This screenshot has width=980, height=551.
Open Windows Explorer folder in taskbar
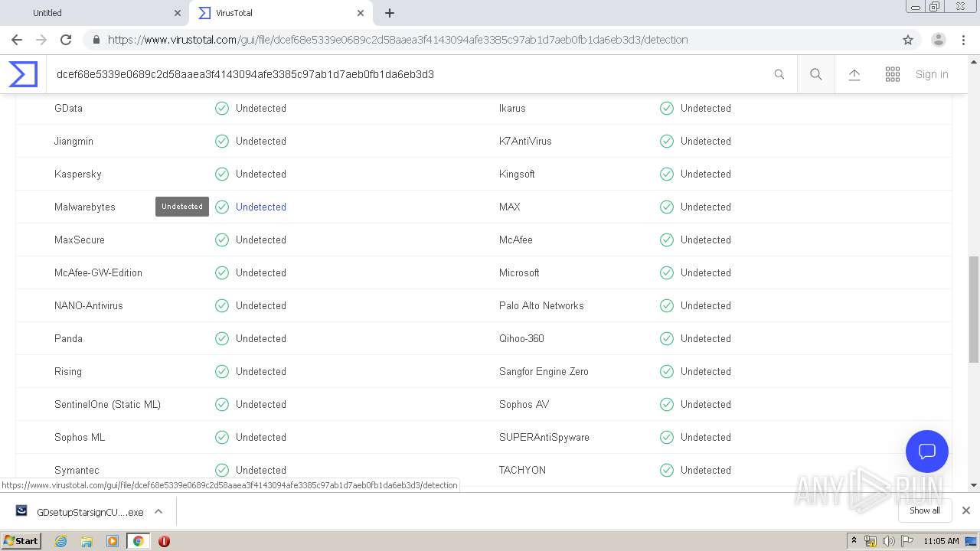(x=87, y=541)
